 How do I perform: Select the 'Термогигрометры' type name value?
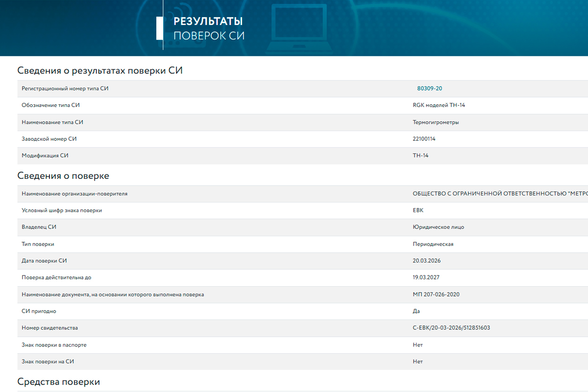[436, 122]
